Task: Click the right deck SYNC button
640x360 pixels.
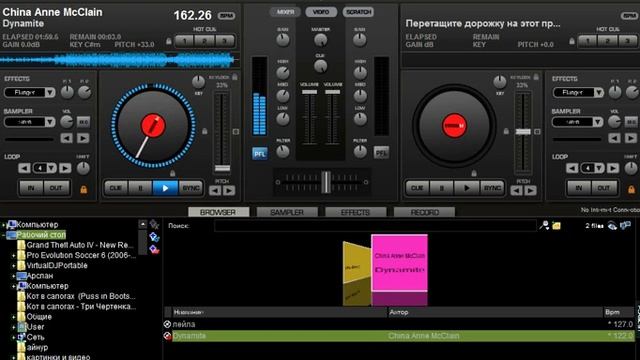Action: [492, 188]
